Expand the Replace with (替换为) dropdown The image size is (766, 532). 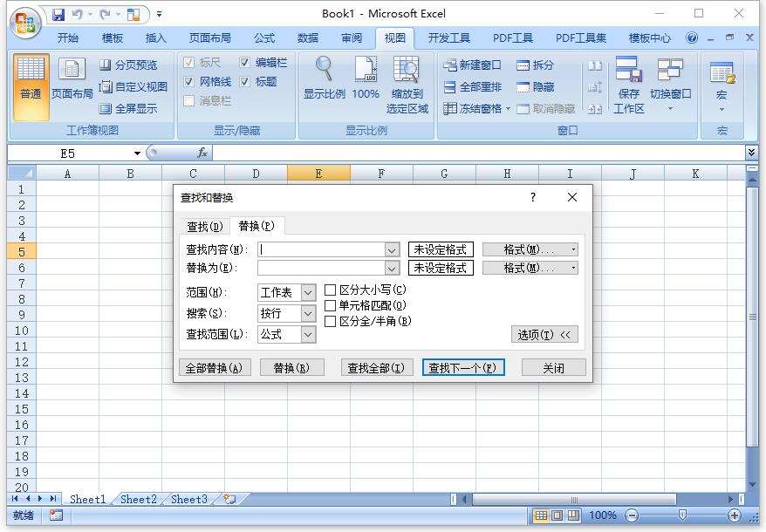coord(392,269)
